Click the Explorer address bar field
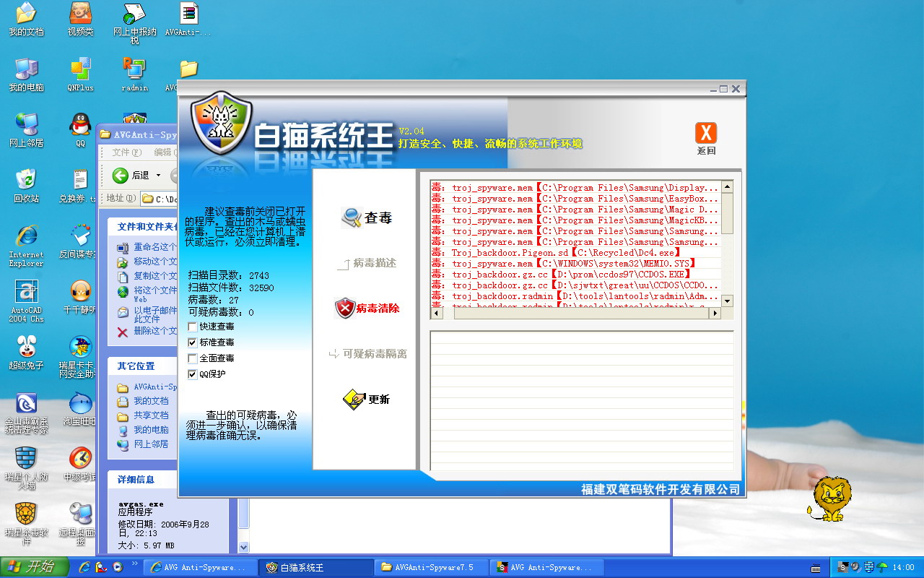This screenshot has width=924, height=578. click(159, 199)
